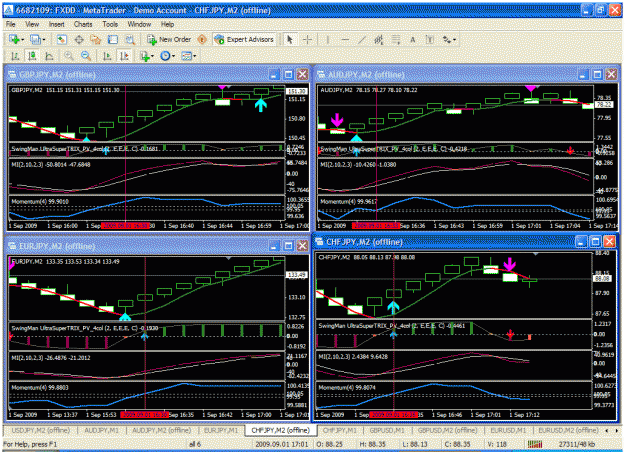Switch to EURUSD,M2 (offline) chart tab
Image resolution: width=625 pixels, height=452 pixels.
tap(568, 430)
